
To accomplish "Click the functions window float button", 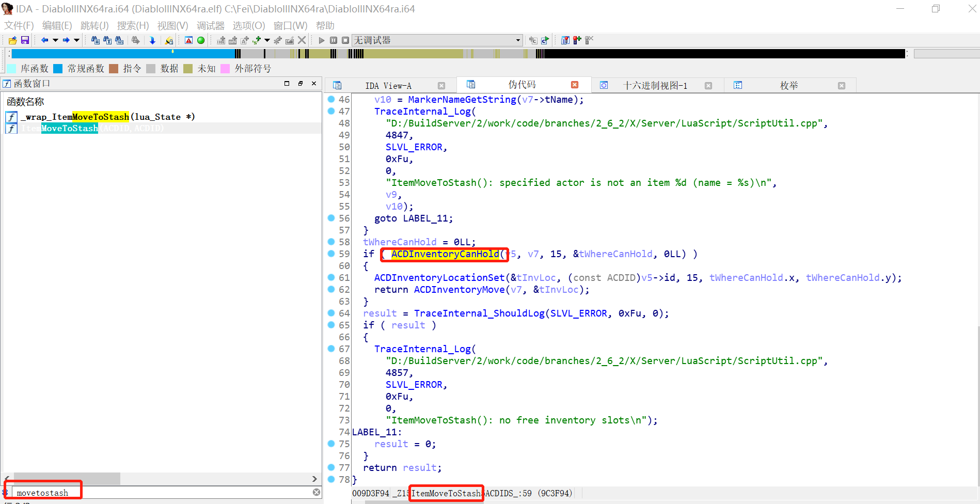I will point(301,83).
